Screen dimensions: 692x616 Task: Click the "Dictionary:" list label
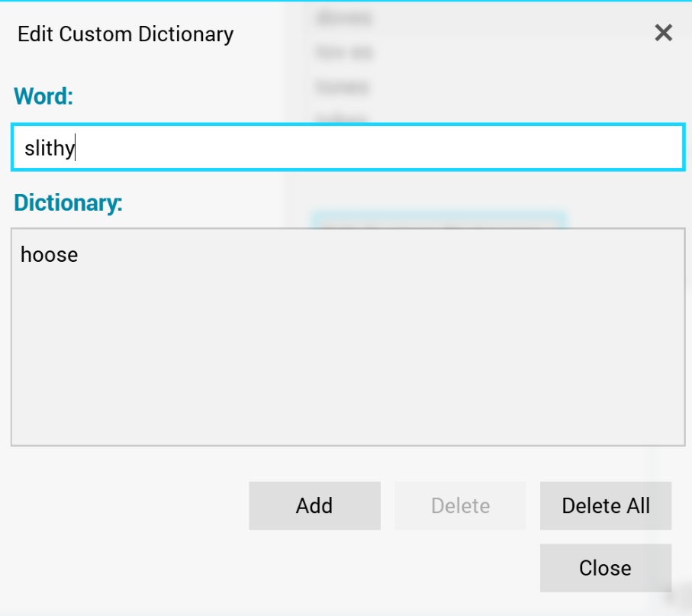(x=68, y=203)
